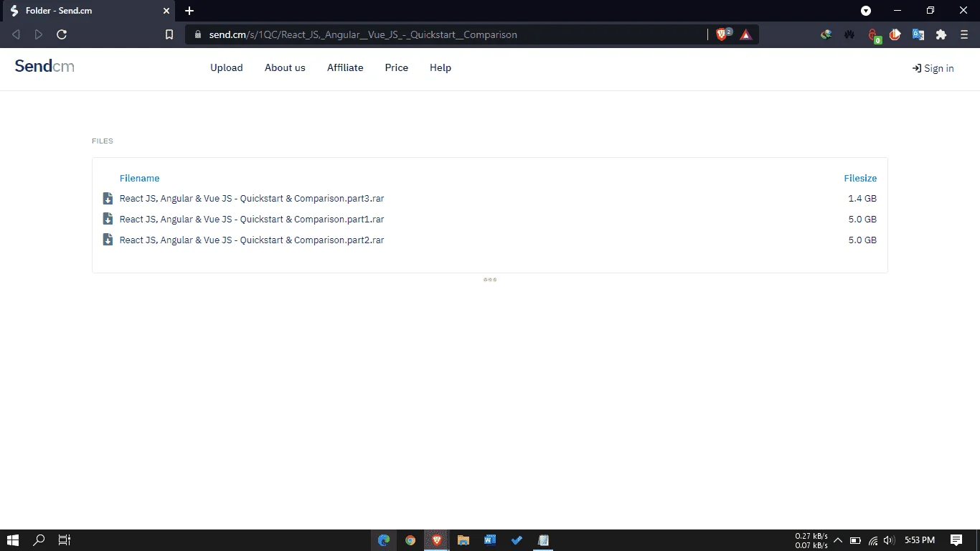Open Brave main hamburger menu
The image size is (980, 551).
[x=964, y=34]
